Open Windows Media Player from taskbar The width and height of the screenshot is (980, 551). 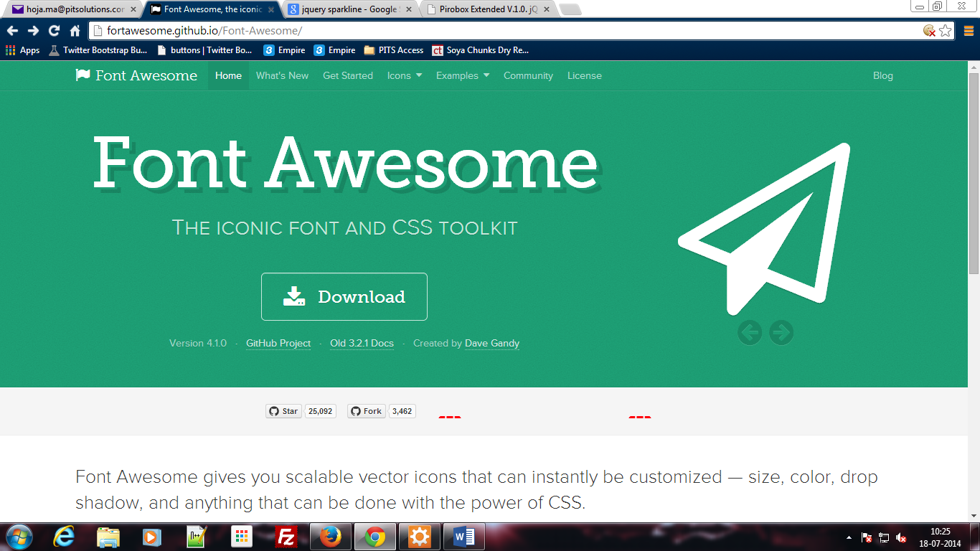(x=151, y=537)
